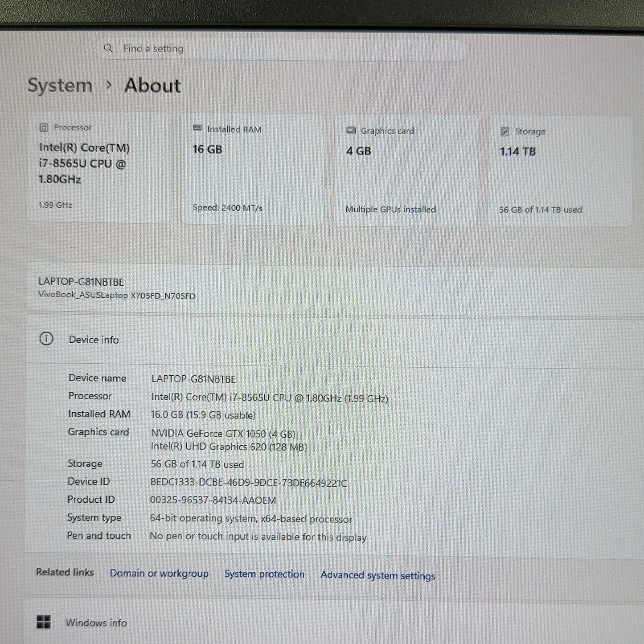
Task: Click the Device info circle icon
Action: [46, 339]
